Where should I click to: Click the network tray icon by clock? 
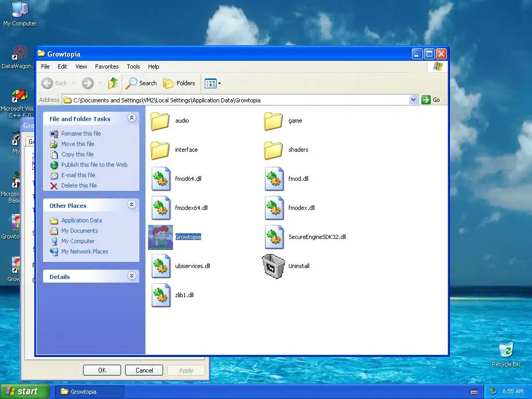494,392
